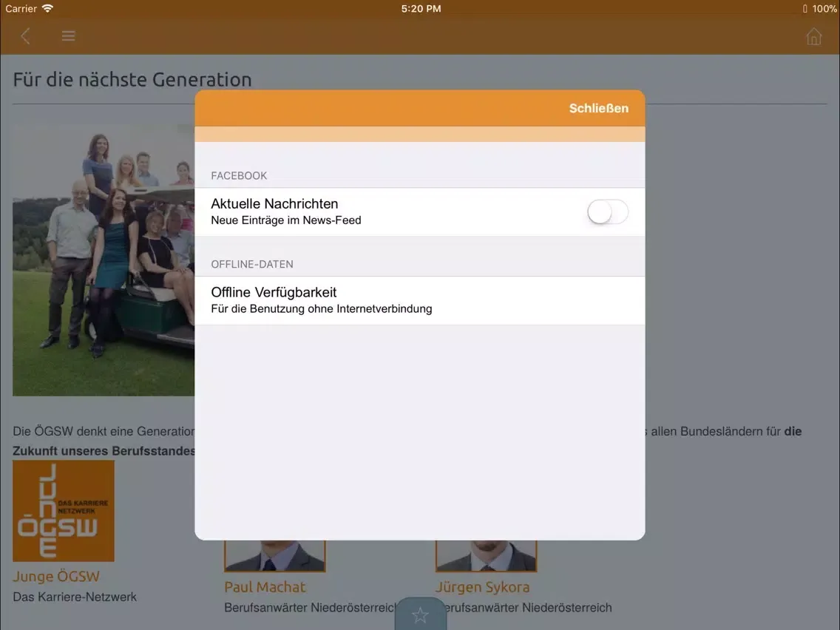Follow the Junge ÖGSW link

(56, 577)
